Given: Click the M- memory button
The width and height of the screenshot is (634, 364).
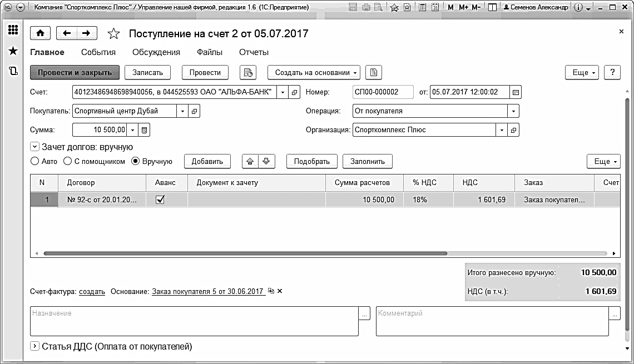Looking at the screenshot, I should pos(476,7).
